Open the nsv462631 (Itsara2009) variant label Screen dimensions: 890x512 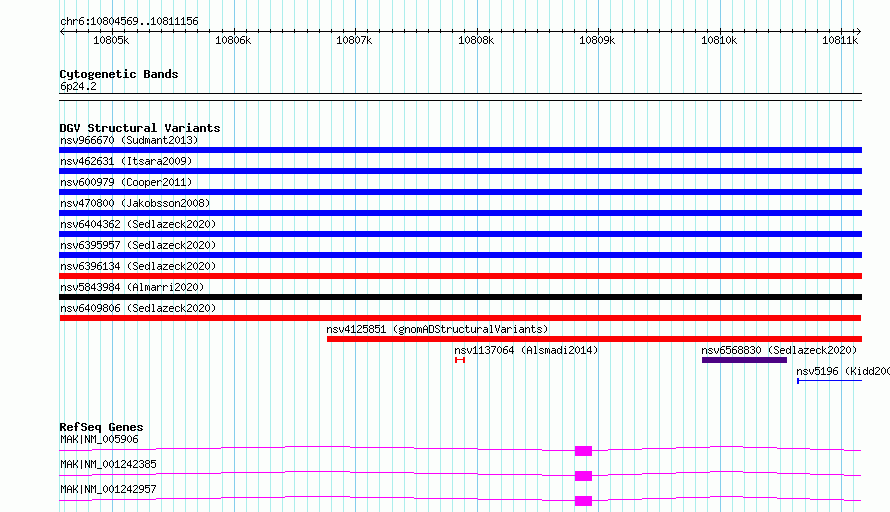pyautogui.click(x=126, y=161)
